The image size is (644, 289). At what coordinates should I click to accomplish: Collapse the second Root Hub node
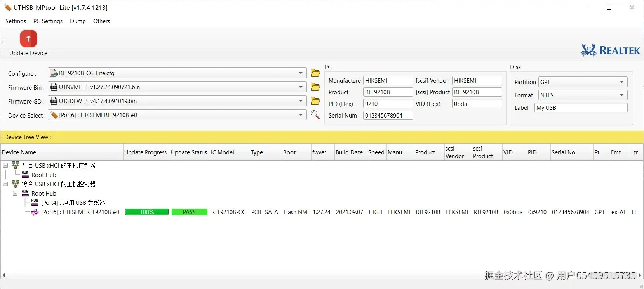[15, 193]
